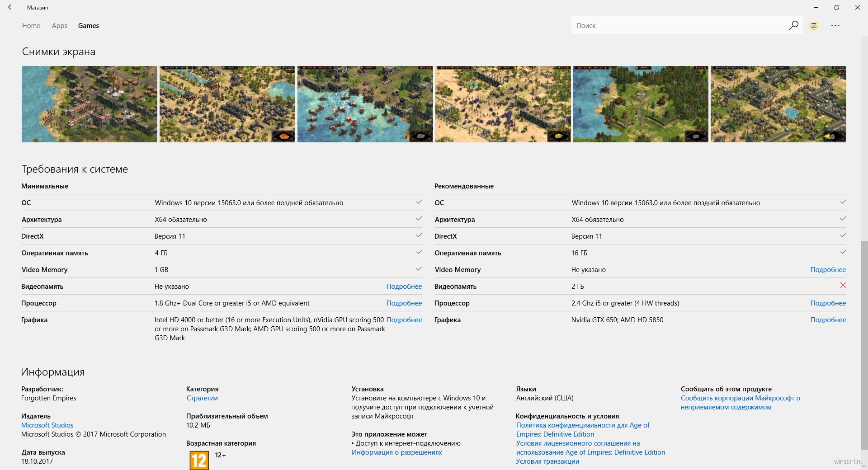
Task: Click the 10,2 МБ size value
Action: (198, 425)
